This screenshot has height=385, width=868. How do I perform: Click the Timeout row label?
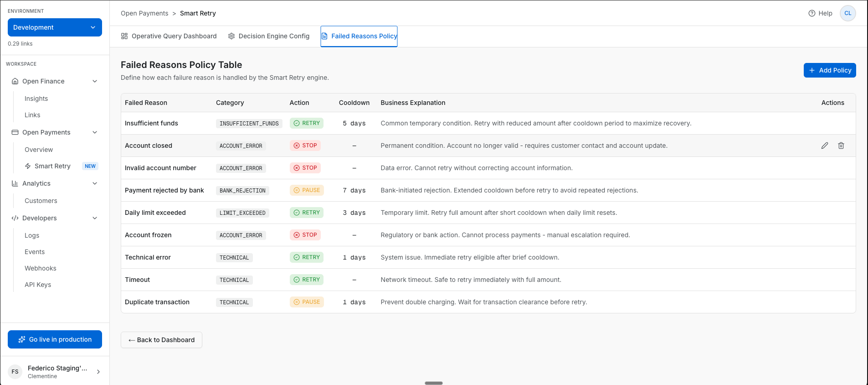point(137,280)
